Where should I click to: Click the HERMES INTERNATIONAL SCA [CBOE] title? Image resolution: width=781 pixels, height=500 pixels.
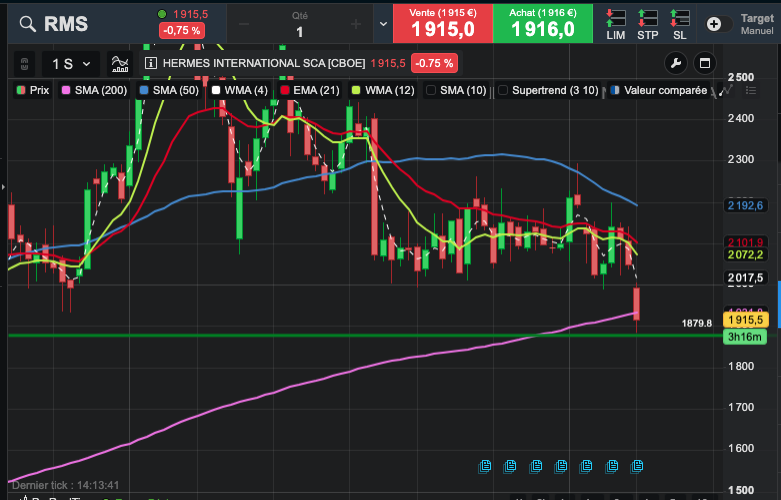[264, 63]
